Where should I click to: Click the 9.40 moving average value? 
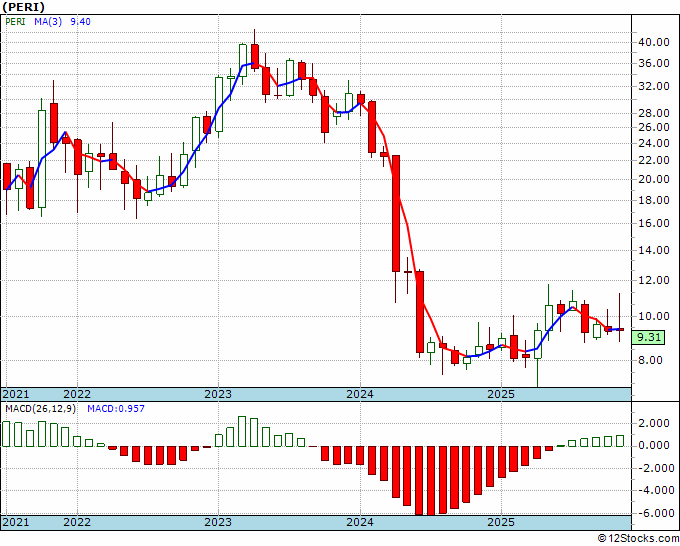click(80, 21)
